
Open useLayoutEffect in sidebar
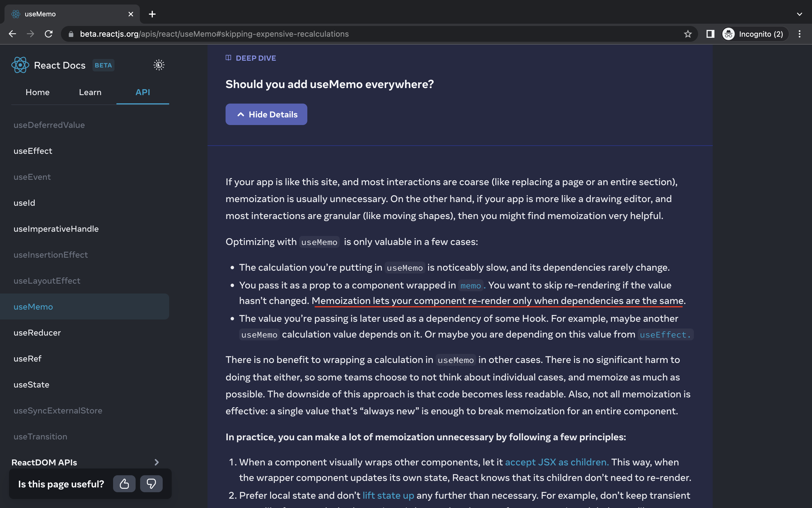[x=47, y=281]
